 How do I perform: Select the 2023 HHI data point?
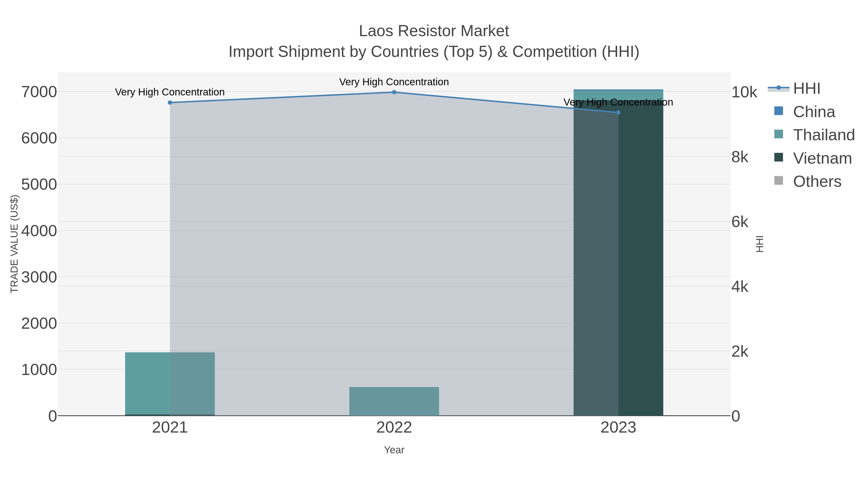pyautogui.click(x=618, y=113)
